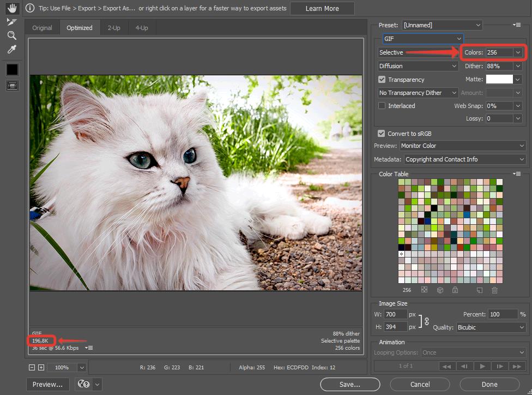
Task: Open the GIF file format dropdown
Action: (x=422, y=39)
